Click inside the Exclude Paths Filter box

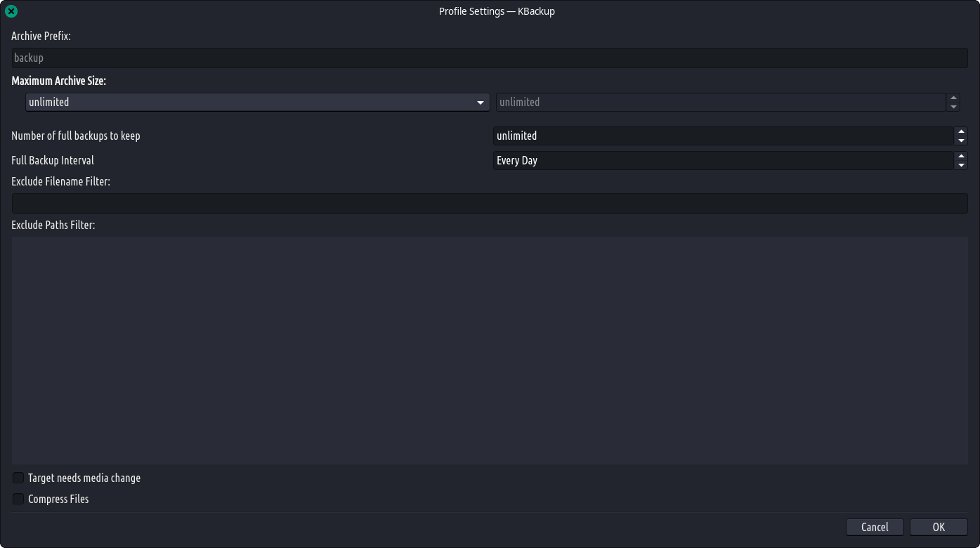pyautogui.click(x=490, y=350)
